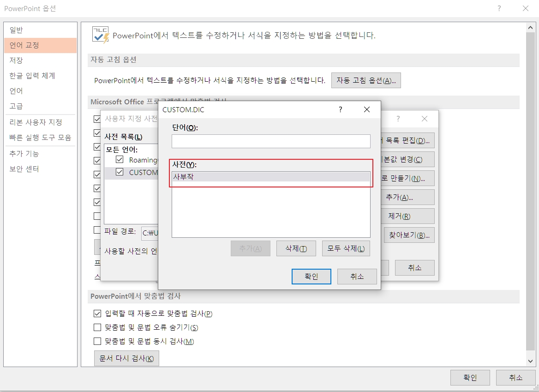Screen dimensions: 539x392
Task: Select 일반 in options sidebar
Action: point(40,30)
